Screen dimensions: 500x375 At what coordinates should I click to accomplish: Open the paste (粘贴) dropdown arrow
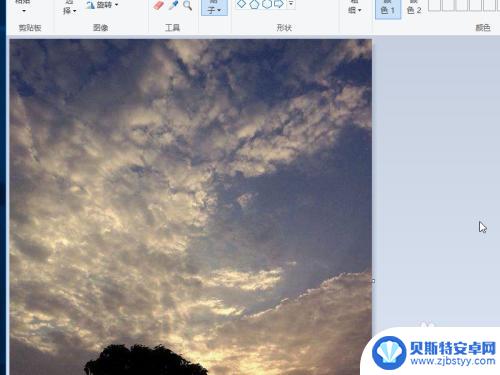pyautogui.click(x=24, y=11)
